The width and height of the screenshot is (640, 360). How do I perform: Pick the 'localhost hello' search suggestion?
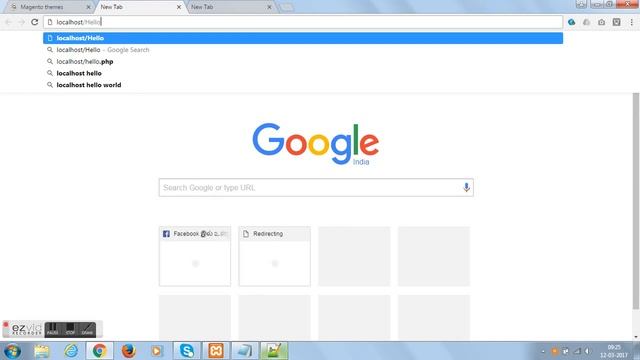pos(303,73)
